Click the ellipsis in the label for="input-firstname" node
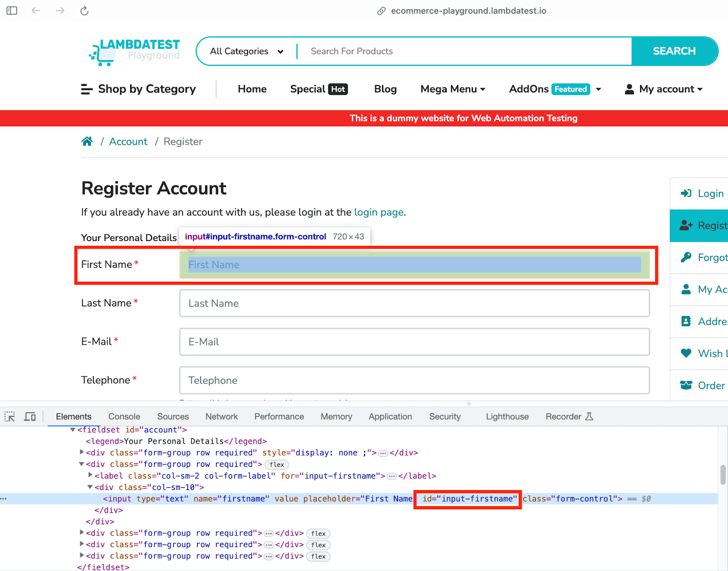Viewport: 728px width, 571px height. pyautogui.click(x=392, y=476)
